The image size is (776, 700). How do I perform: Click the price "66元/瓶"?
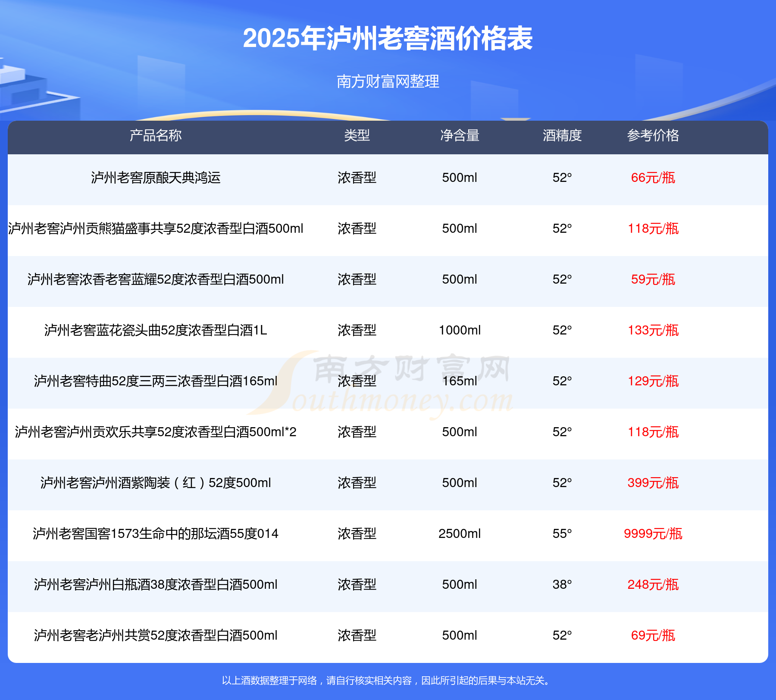pyautogui.click(x=653, y=178)
